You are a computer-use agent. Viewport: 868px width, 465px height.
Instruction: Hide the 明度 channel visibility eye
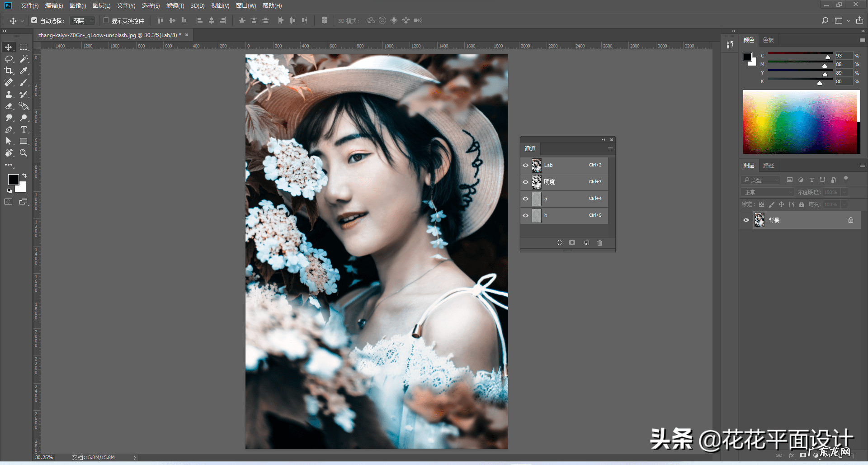(525, 182)
